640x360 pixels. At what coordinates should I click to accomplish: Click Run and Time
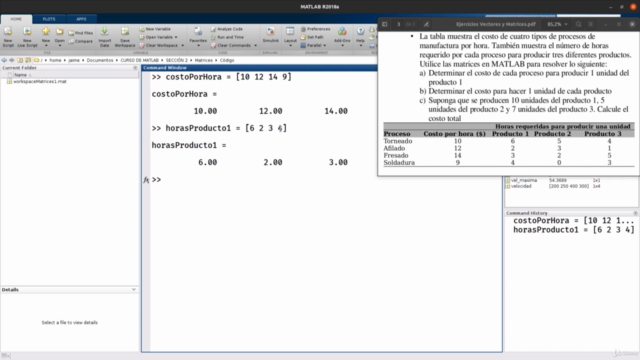(227, 37)
